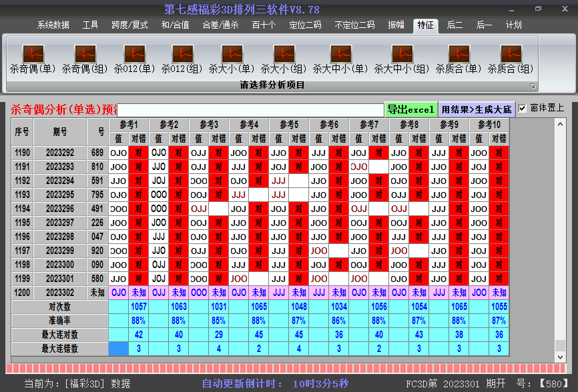Switch to the 跨度/复式 tab
578x392 pixels.
pos(129,25)
